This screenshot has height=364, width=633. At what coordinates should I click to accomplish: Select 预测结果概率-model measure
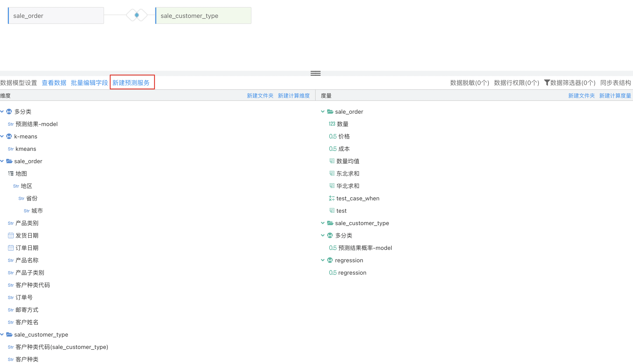point(365,248)
